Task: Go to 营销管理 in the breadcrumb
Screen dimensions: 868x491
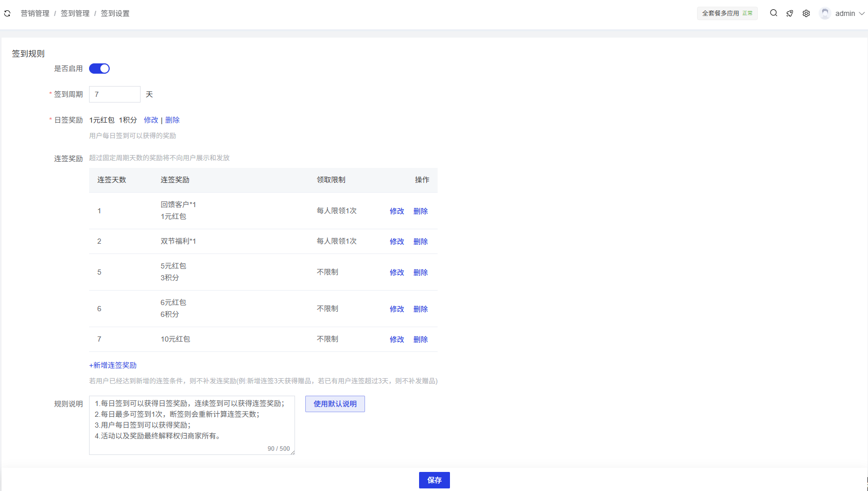Action: (35, 13)
